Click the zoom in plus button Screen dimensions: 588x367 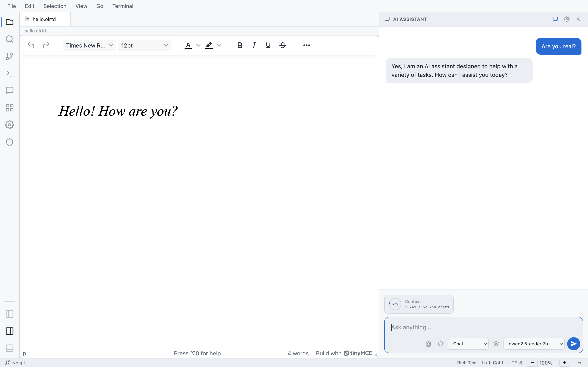tap(564, 363)
